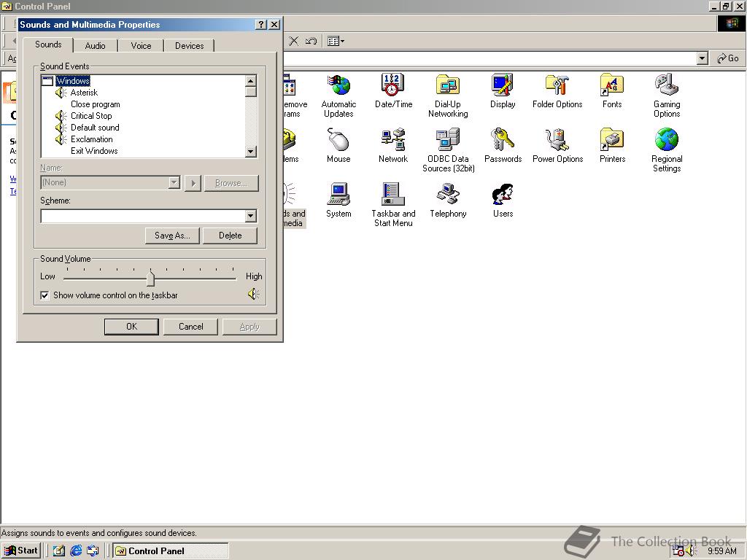Screen dimensions: 747x560
Task: Open the address bar dropdown arrow
Action: coord(702,58)
